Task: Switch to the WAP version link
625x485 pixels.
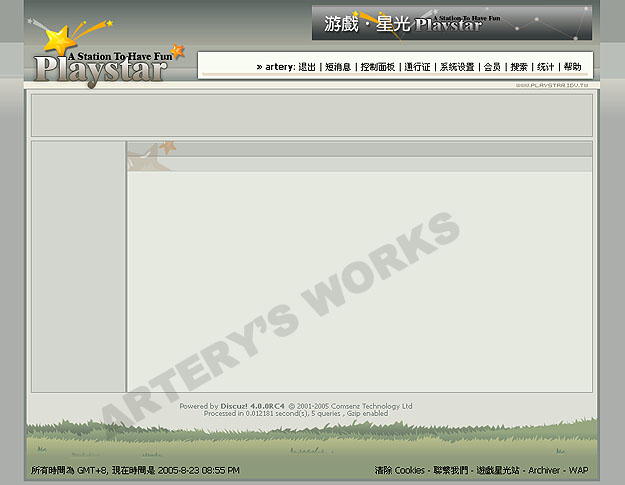Action: pos(579,470)
